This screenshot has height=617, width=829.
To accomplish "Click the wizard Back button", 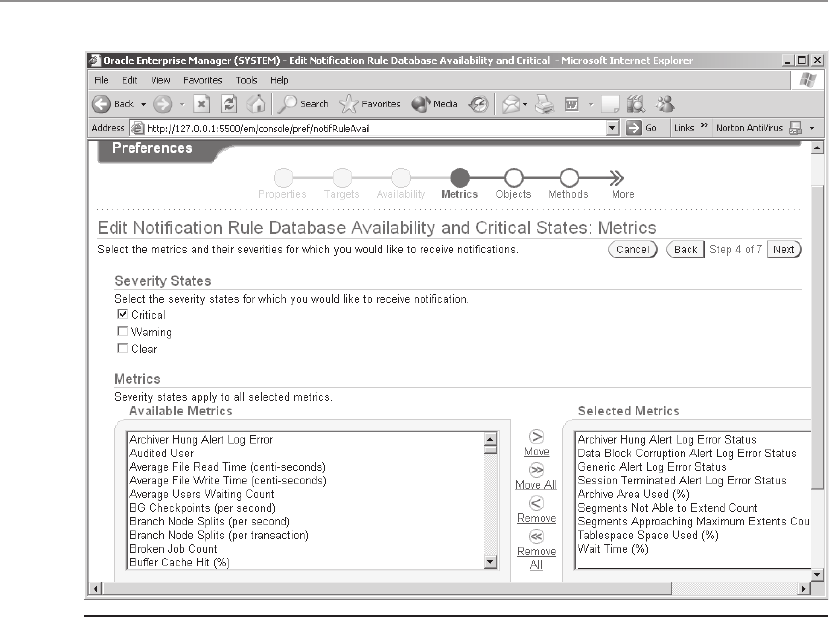I will coord(685,250).
